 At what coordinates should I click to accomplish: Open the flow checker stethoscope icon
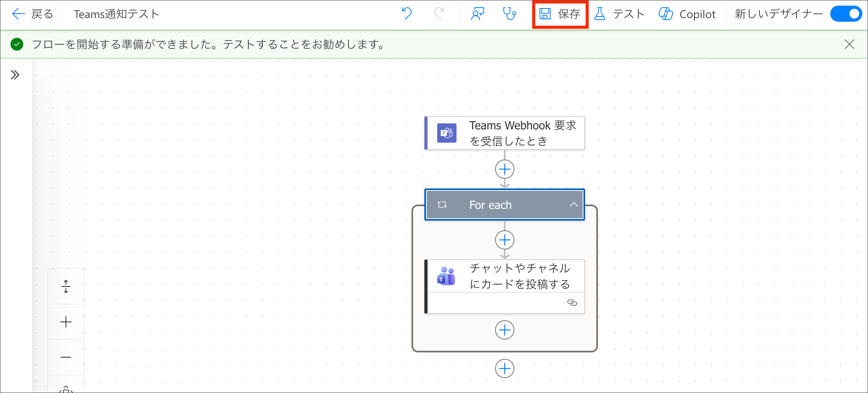click(x=510, y=14)
